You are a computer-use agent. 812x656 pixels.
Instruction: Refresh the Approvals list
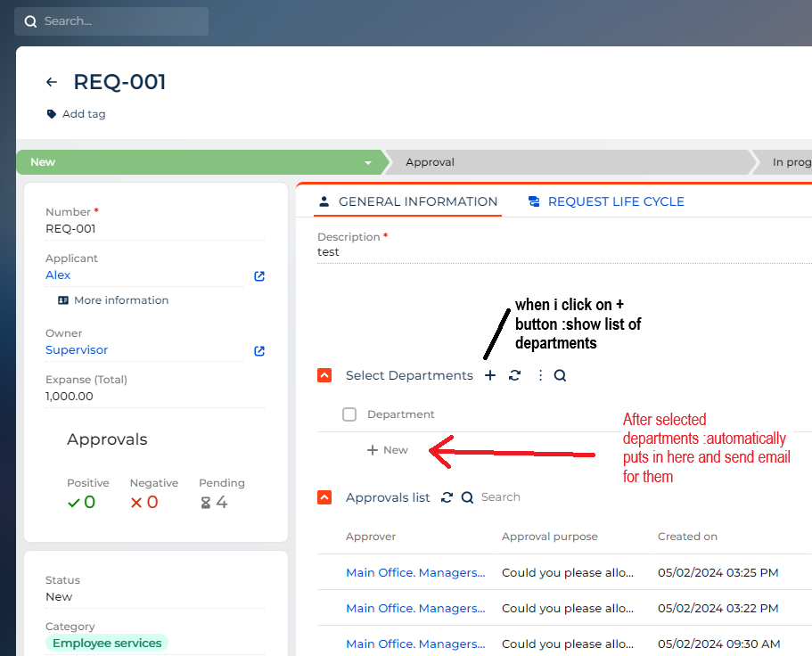tap(447, 497)
